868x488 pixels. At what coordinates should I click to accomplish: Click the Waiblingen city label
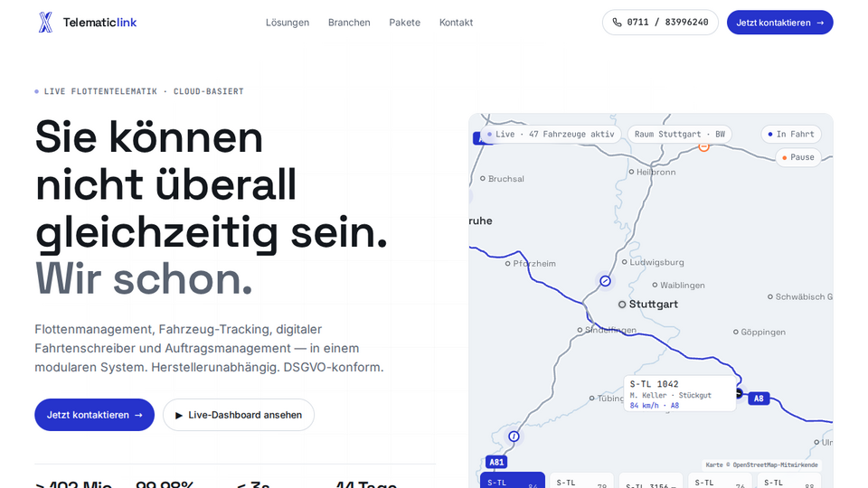683,285
